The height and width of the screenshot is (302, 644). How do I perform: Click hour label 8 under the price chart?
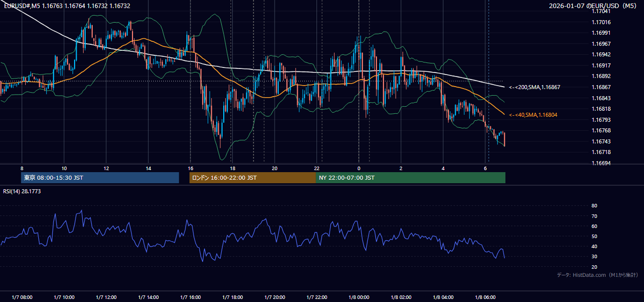point(22,168)
